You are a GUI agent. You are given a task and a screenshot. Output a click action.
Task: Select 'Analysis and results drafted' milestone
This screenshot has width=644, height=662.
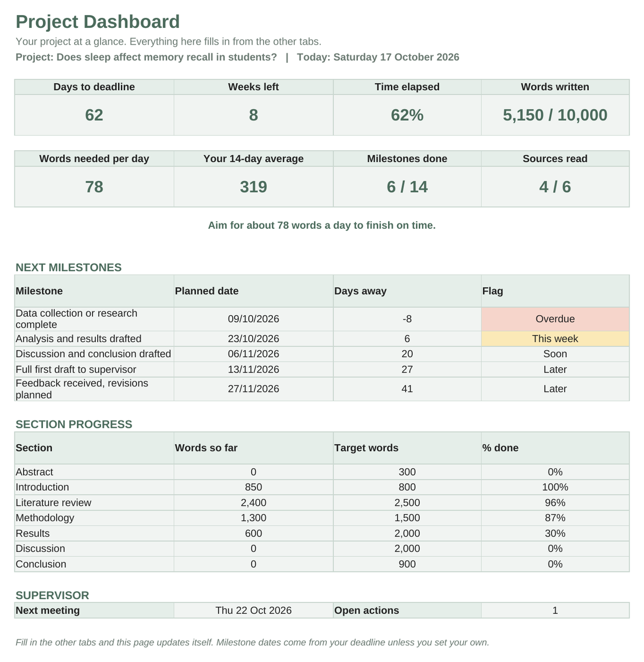94,339
